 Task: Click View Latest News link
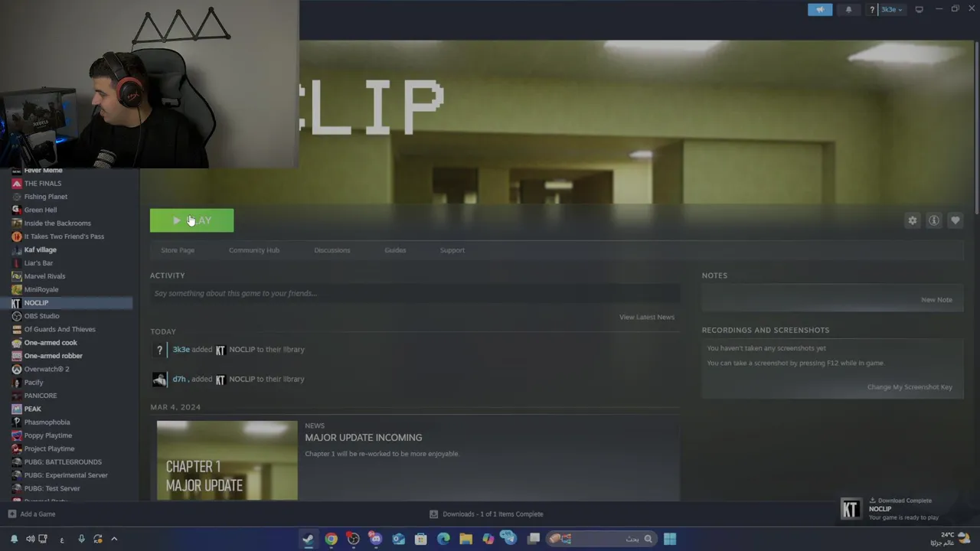click(647, 317)
